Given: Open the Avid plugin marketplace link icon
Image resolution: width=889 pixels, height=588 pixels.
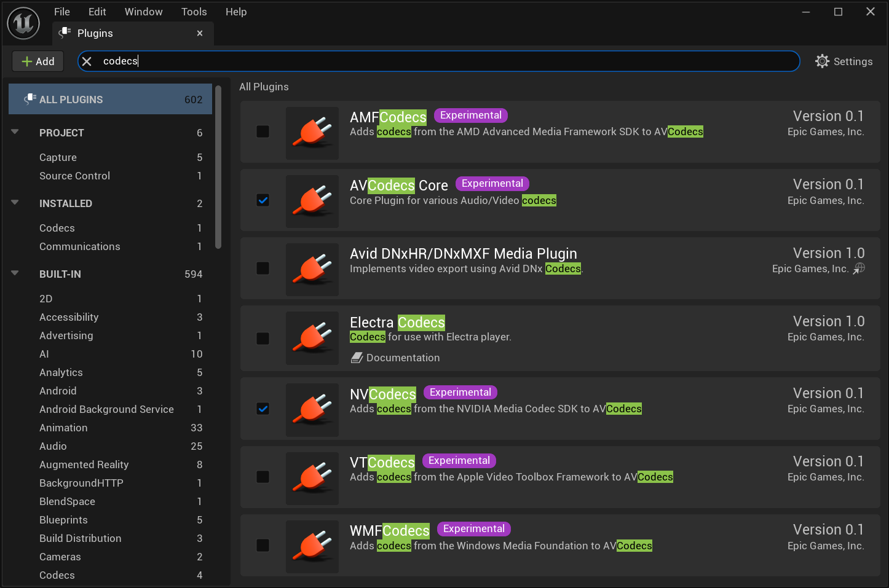Looking at the screenshot, I should tap(859, 269).
